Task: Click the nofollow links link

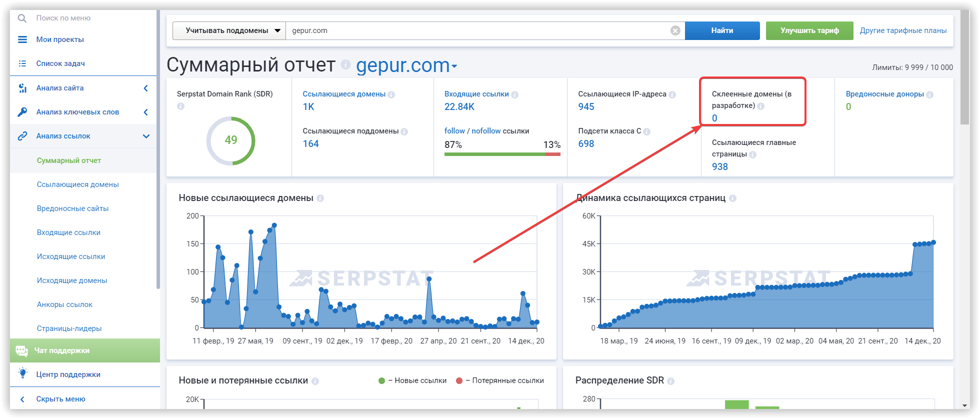Action: click(x=486, y=130)
